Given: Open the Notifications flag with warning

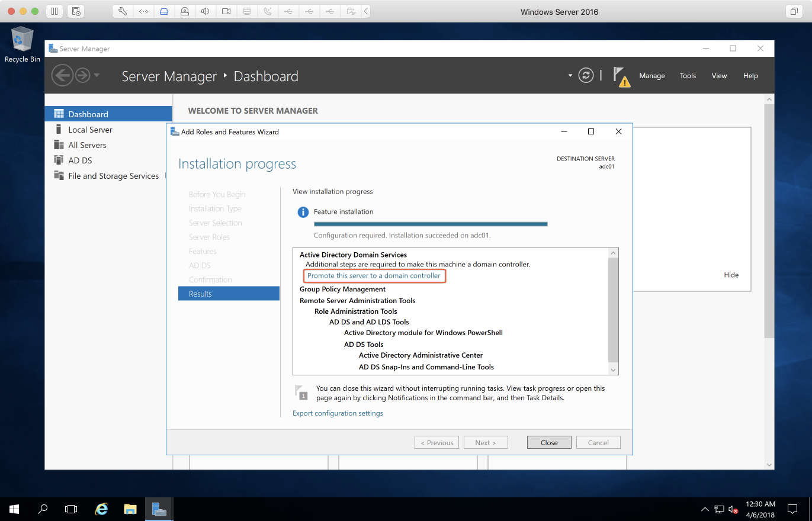Looking at the screenshot, I should click(x=620, y=76).
